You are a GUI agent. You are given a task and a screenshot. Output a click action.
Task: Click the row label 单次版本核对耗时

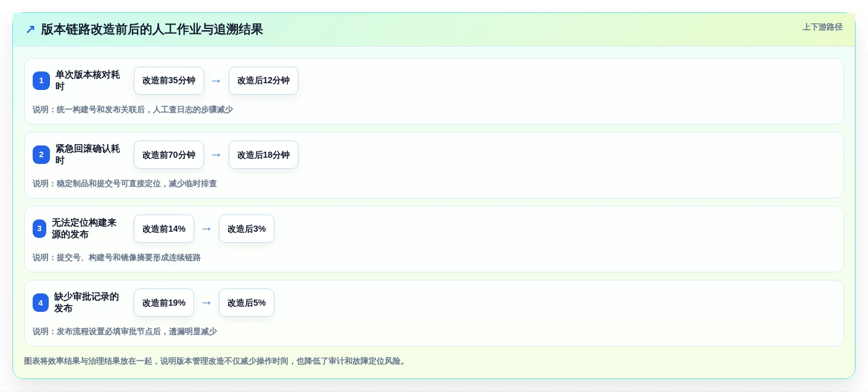88,81
